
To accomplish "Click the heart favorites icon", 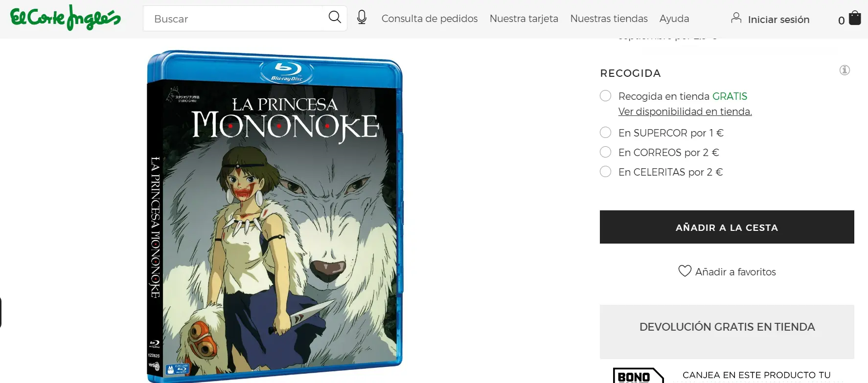I will pyautogui.click(x=685, y=271).
